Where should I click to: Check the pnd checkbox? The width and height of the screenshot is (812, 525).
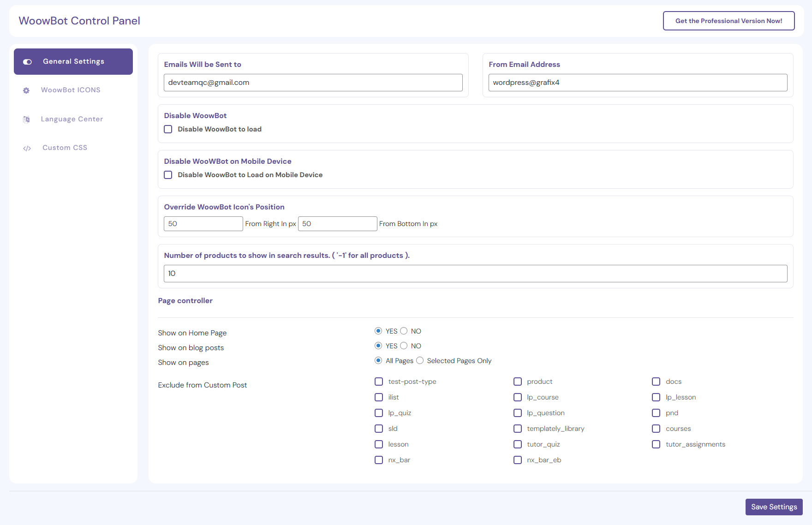coord(656,413)
